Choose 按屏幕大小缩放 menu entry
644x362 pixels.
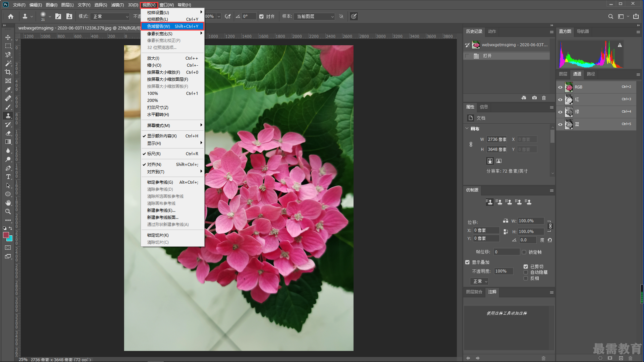point(172,72)
